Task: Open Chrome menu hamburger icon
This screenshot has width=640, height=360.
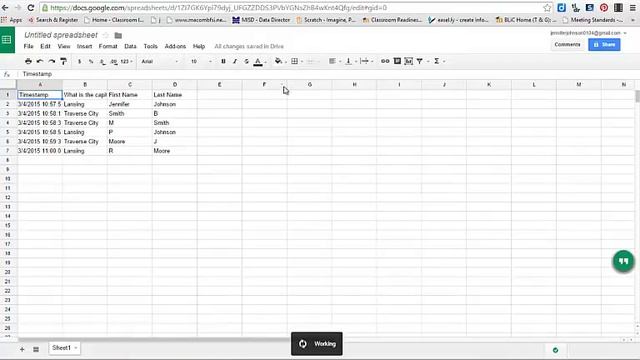Action: point(633,7)
